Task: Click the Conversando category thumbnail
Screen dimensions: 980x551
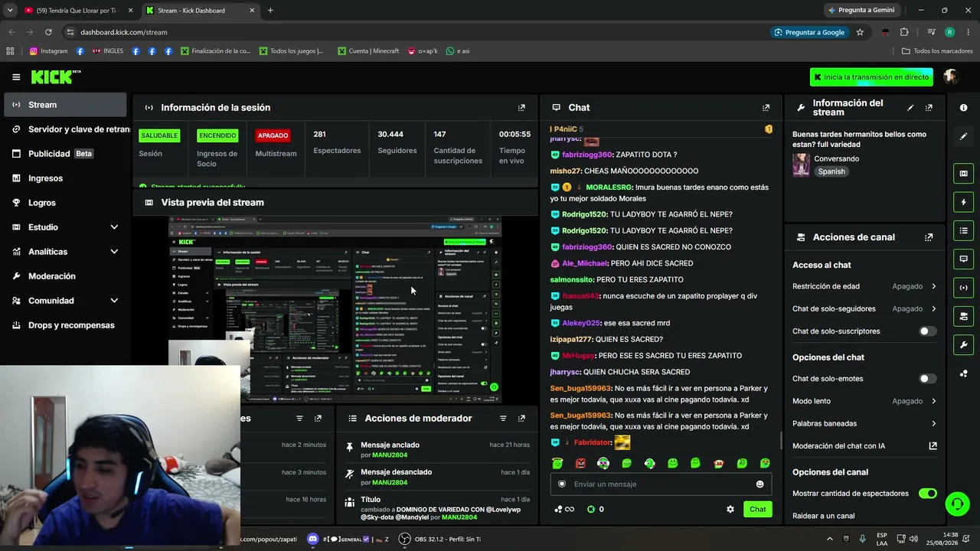Action: point(801,165)
